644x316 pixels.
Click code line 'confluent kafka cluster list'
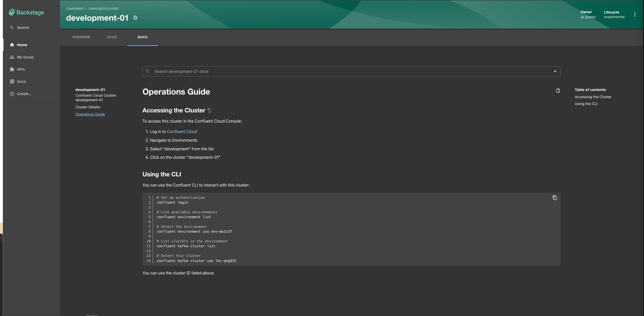click(186, 246)
